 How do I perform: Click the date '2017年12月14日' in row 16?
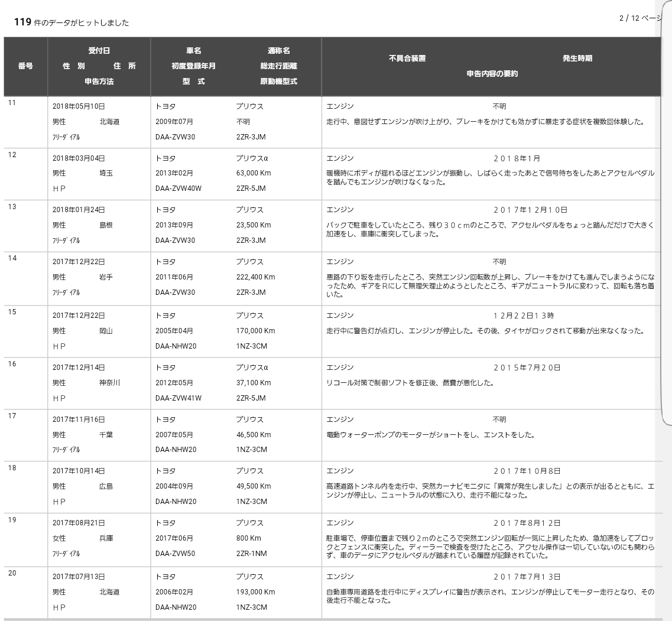click(x=79, y=368)
